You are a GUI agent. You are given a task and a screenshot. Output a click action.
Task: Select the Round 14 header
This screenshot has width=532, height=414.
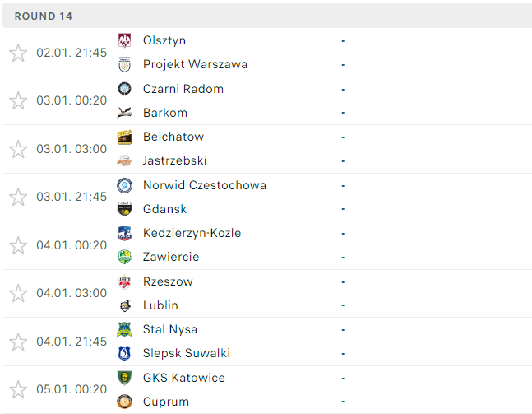(266, 16)
